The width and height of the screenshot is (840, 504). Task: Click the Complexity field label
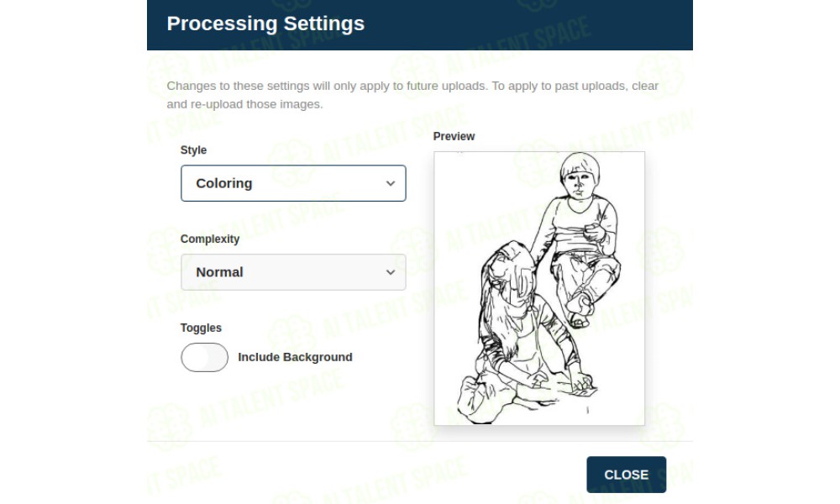(210, 239)
